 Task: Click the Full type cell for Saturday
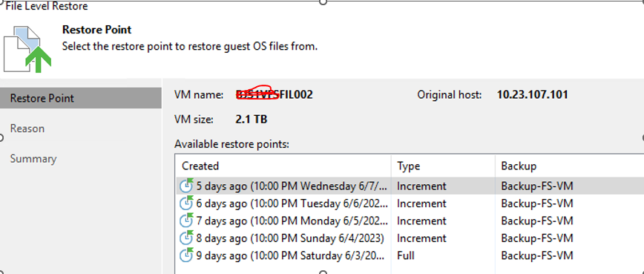[x=406, y=255]
